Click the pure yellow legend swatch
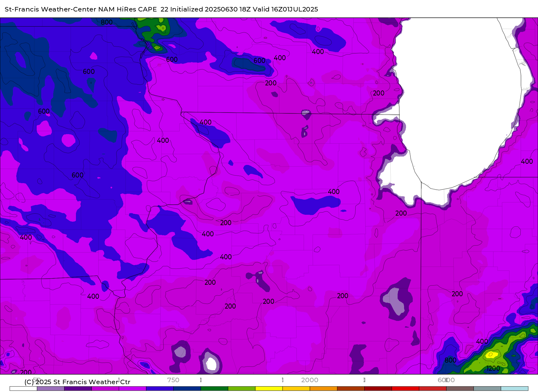The height and width of the screenshot is (392, 538). pos(269,389)
